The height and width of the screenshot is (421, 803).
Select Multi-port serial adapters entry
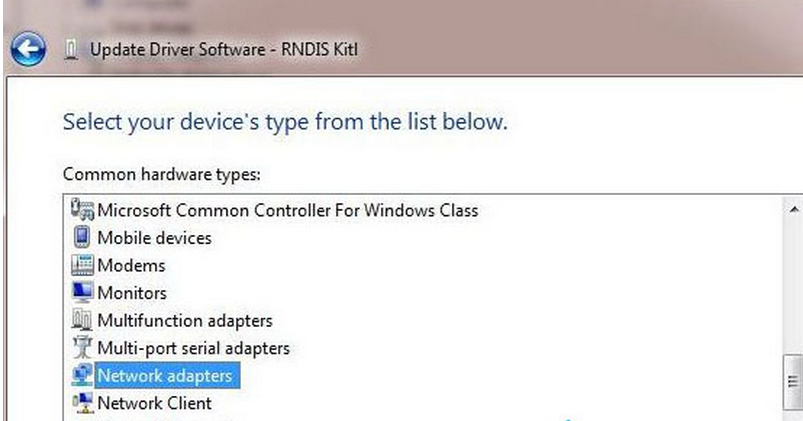click(193, 348)
